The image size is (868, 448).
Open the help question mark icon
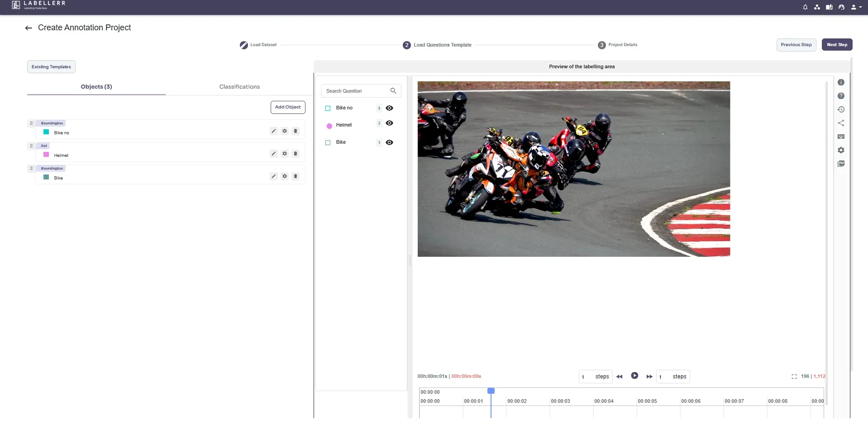[x=841, y=96]
